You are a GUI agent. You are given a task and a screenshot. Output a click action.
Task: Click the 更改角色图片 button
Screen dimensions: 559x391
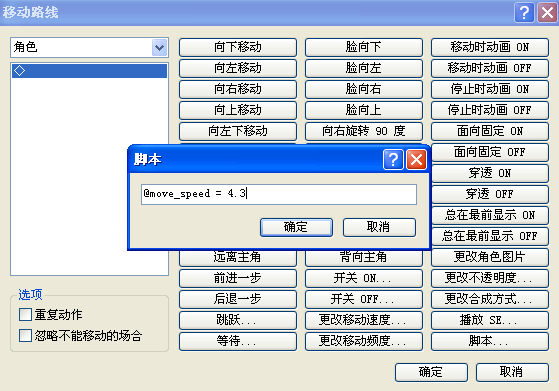[490, 257]
